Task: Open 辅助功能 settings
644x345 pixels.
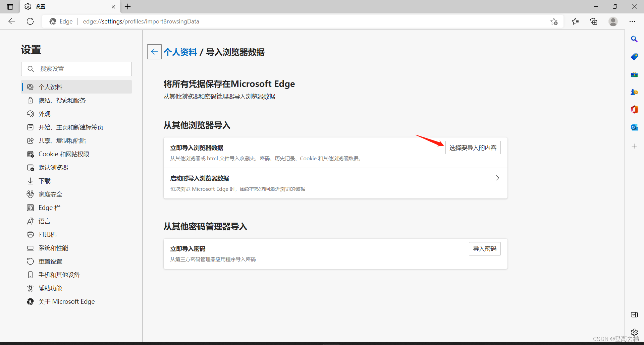Action: [76, 288]
